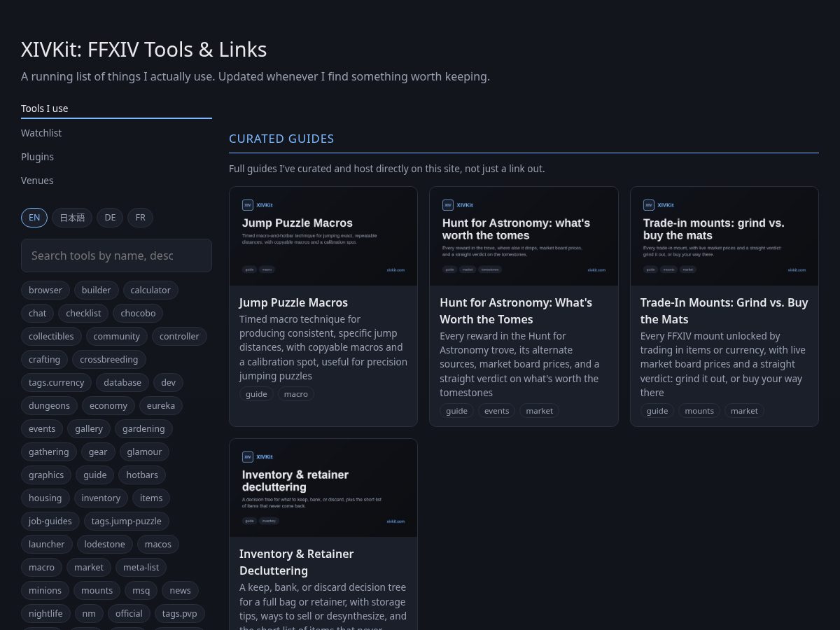
Task: Pick the housing tag
Action: click(x=45, y=498)
